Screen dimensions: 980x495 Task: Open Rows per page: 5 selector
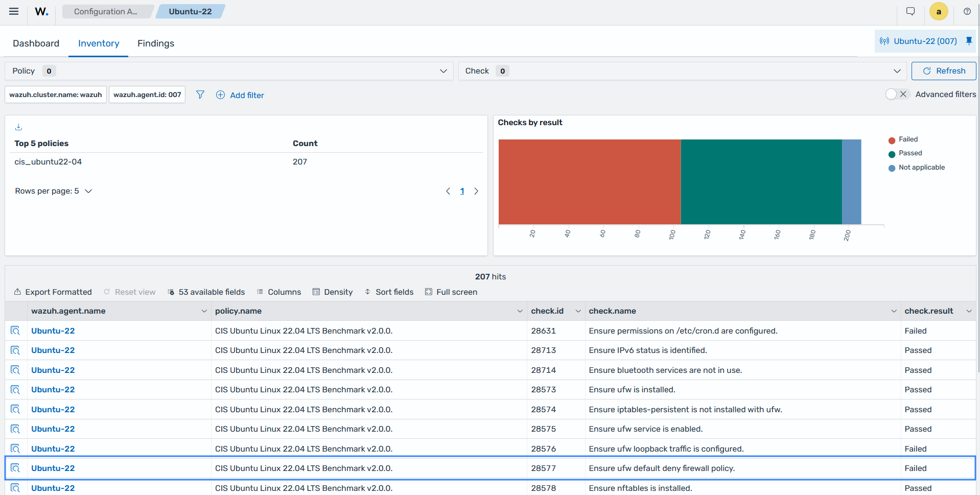coord(54,191)
